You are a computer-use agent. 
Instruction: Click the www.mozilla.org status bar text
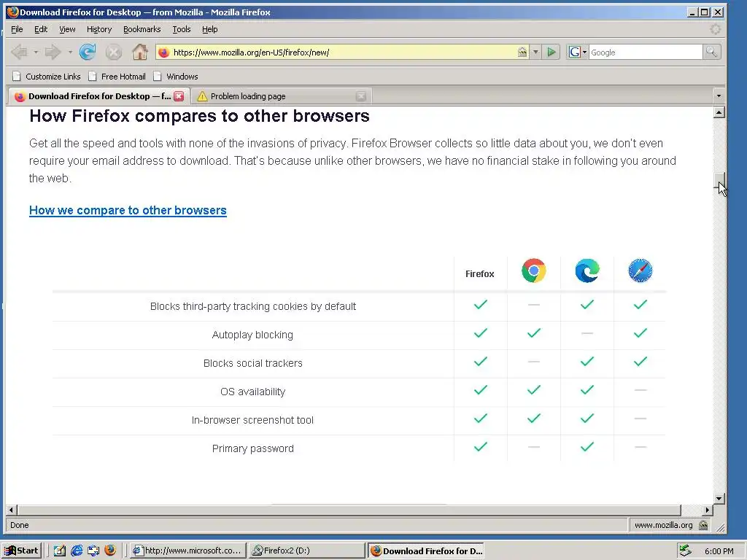663,525
